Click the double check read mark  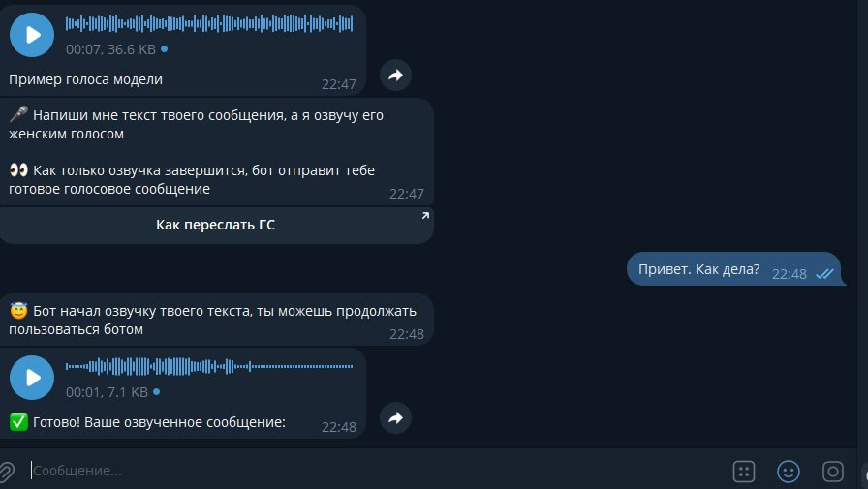pyautogui.click(x=824, y=274)
